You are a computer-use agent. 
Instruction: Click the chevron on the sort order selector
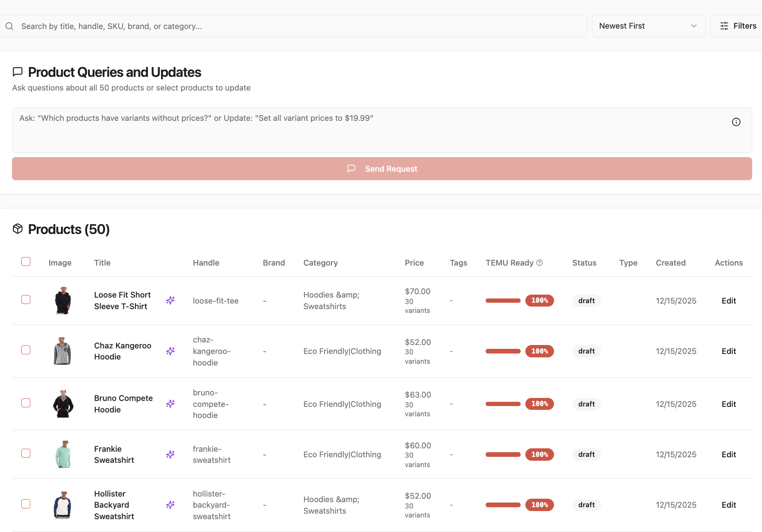pos(693,26)
